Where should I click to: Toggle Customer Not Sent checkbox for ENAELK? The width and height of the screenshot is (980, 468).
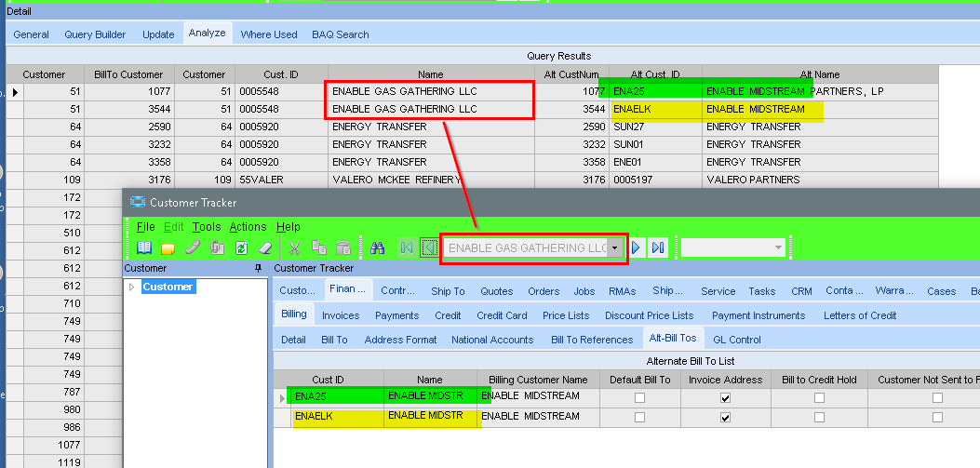(937, 418)
